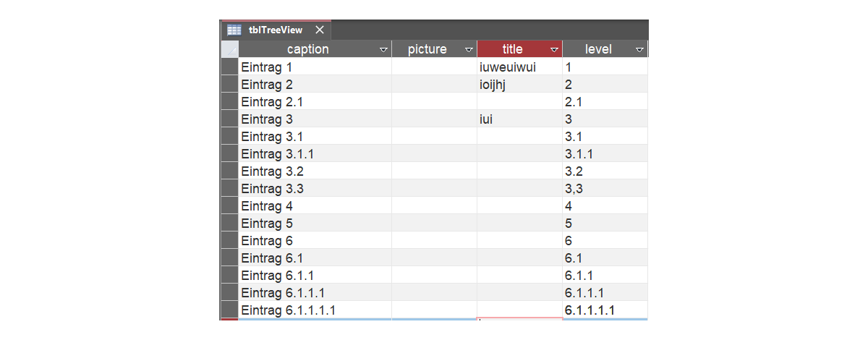Click the caption cell Eintrag 5
Image resolution: width=868 pixels, height=340 pixels.
[315, 224]
